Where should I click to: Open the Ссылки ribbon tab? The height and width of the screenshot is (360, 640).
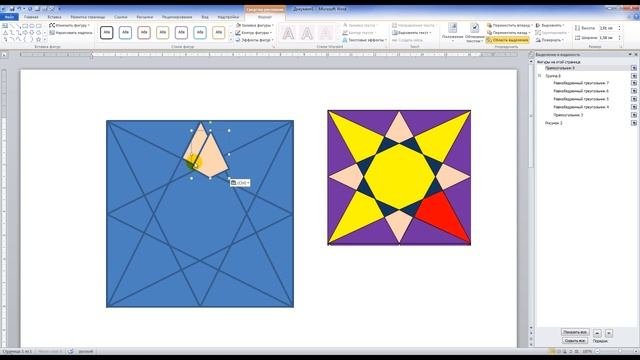[121, 17]
